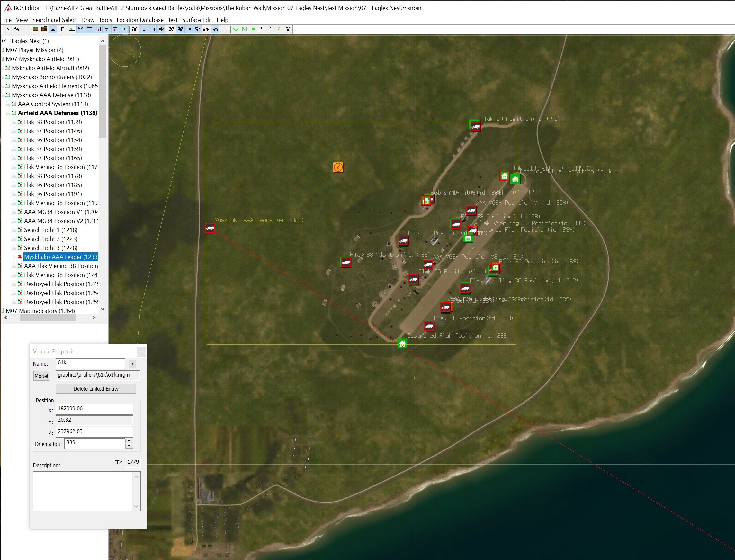The width and height of the screenshot is (735, 560).
Task: Open the LiB library icon
Action: (x=152, y=29)
